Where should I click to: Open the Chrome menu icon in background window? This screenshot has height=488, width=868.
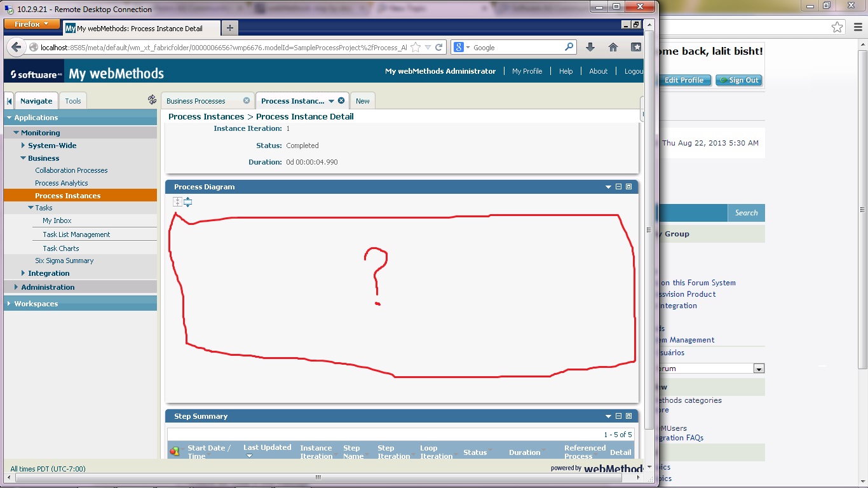pyautogui.click(x=857, y=27)
